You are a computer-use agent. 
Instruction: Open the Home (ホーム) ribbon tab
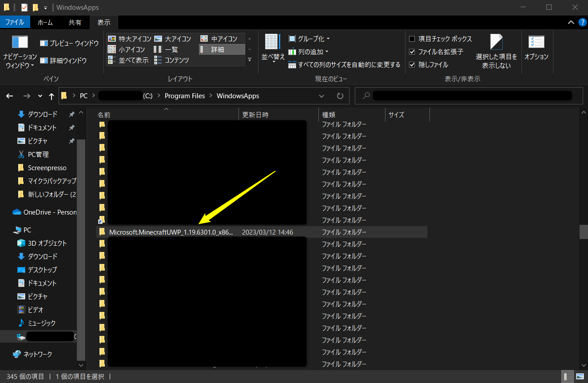click(45, 22)
